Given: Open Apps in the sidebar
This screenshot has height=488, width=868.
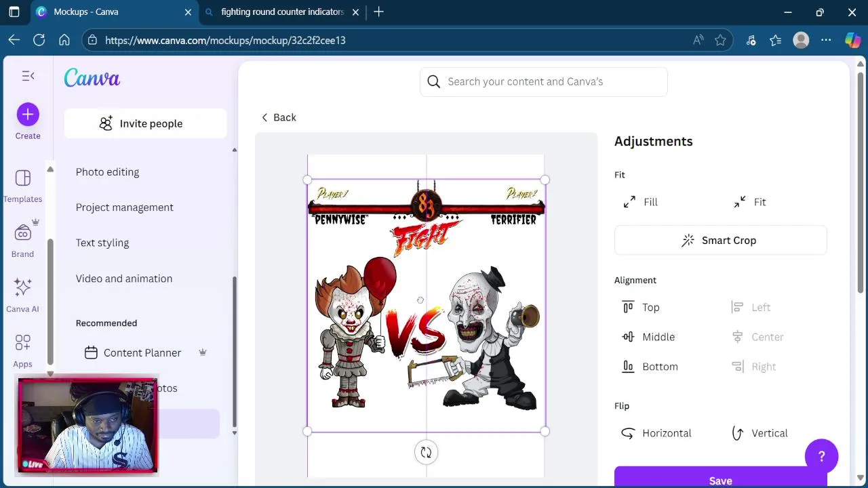Looking at the screenshot, I should pyautogui.click(x=22, y=350).
